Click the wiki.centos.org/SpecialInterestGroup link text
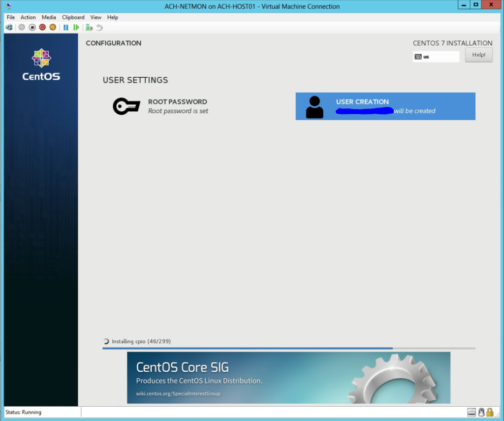The width and height of the screenshot is (504, 421). click(x=178, y=393)
